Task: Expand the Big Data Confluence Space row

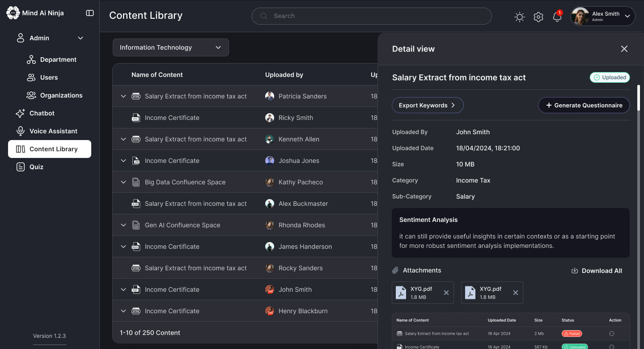Action: 123,182
